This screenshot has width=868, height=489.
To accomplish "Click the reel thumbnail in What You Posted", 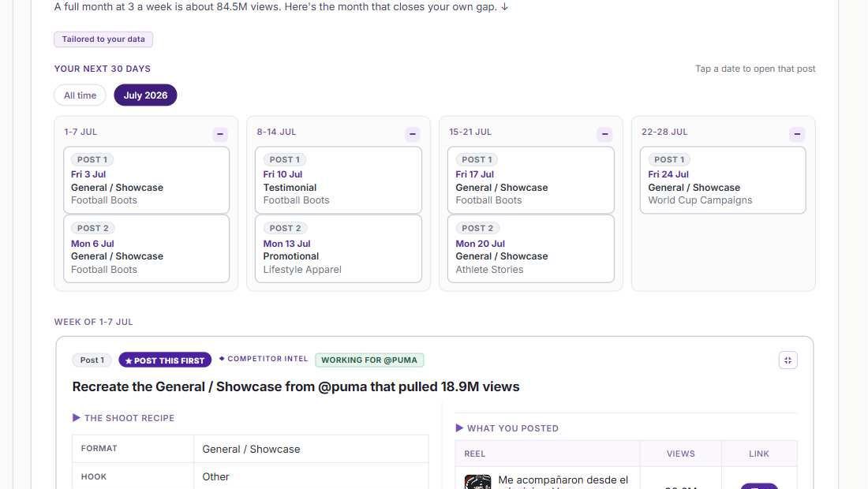I will [477, 482].
